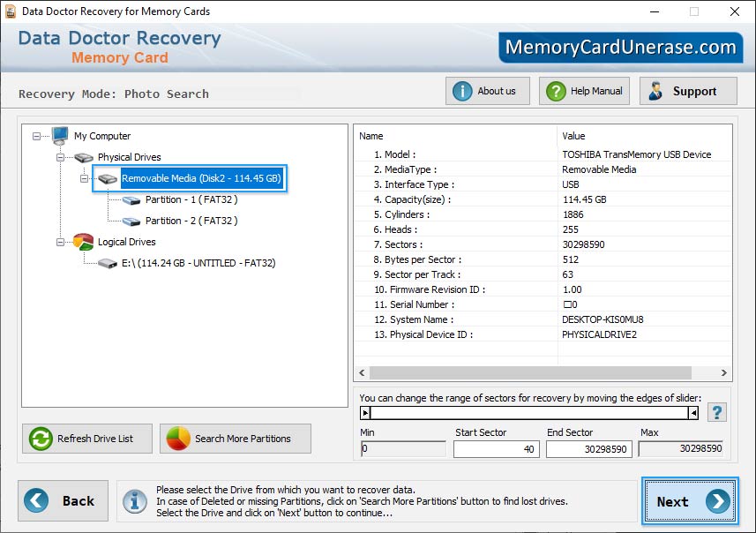Select the 'DESKTOP-KIS0MU8' system name value
Screen dimensions: 756x533
[603, 319]
